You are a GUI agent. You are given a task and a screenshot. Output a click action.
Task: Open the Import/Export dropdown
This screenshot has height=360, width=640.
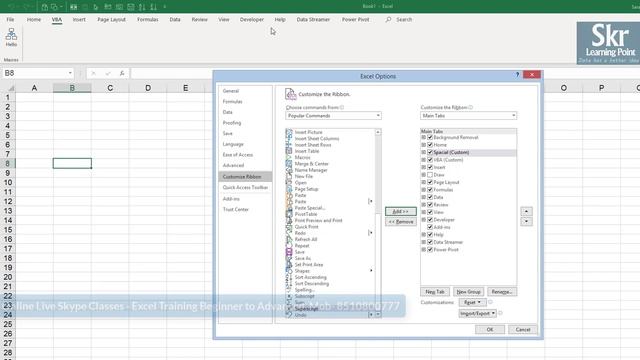click(x=478, y=313)
